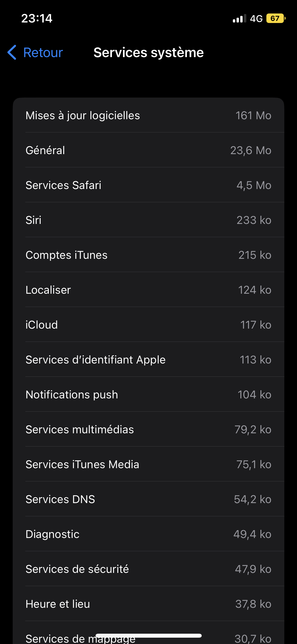Tap the Localiser entry
The image size is (297, 644).
click(x=148, y=290)
